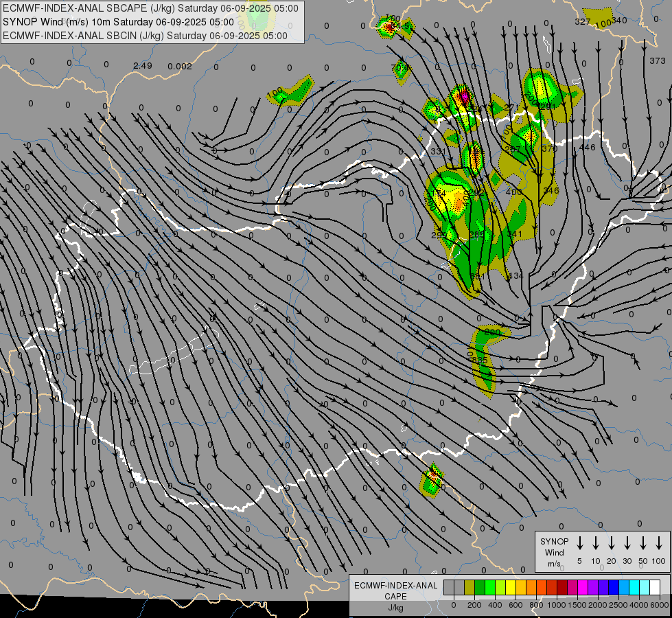Pick the amber swatch left of 800 tick
This screenshot has height=618, width=672.
tap(531, 587)
